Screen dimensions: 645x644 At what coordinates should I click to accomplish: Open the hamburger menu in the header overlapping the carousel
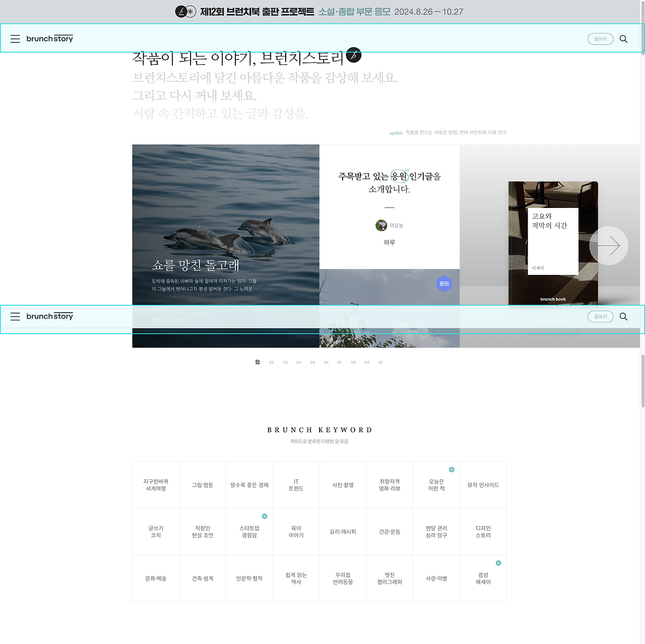click(x=15, y=317)
